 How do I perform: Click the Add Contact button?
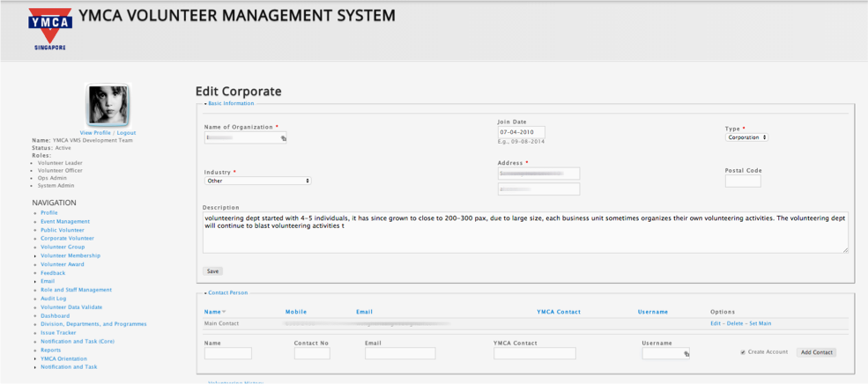point(817,352)
